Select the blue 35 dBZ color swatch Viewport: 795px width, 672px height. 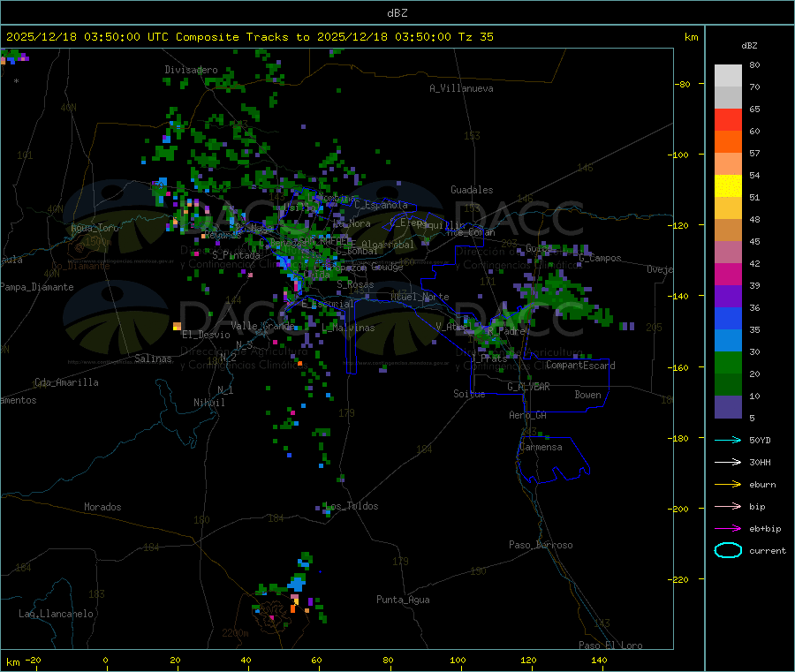(728, 318)
